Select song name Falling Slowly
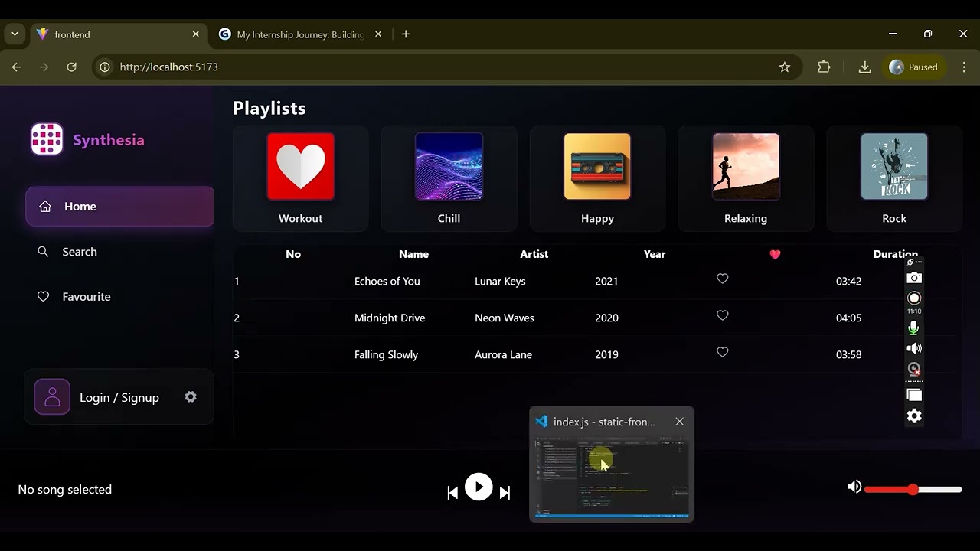 (x=386, y=354)
